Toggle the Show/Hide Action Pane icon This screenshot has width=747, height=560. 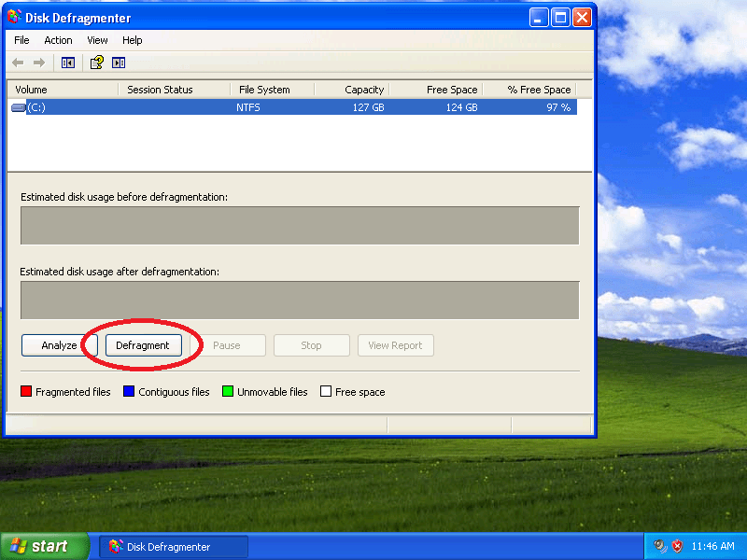pos(117,63)
